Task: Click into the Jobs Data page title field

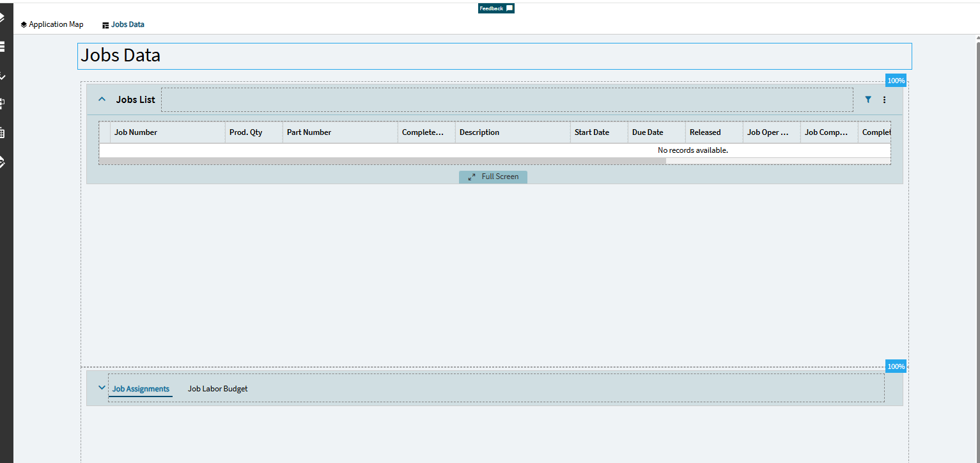Action: coord(495,56)
